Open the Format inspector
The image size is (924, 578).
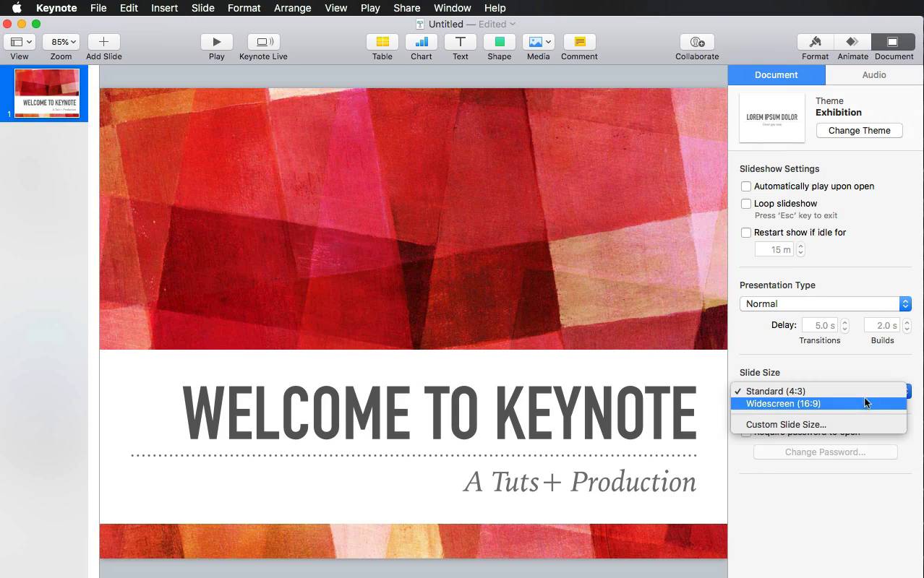point(815,42)
